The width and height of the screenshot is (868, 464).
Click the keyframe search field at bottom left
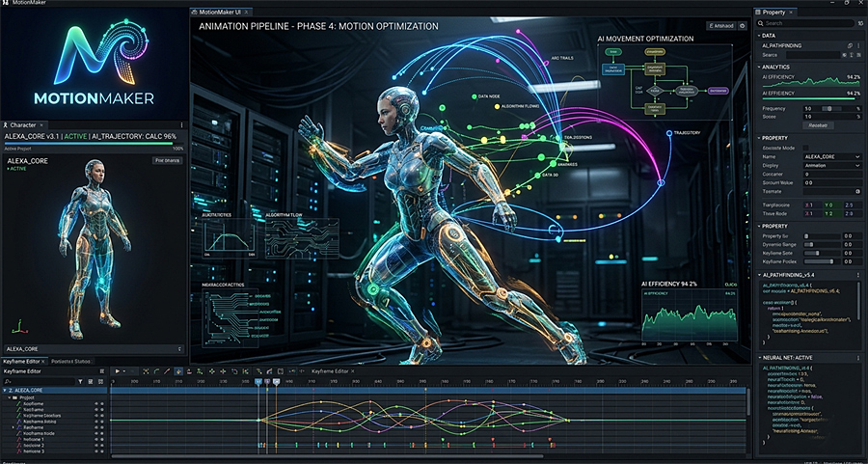click(x=39, y=381)
